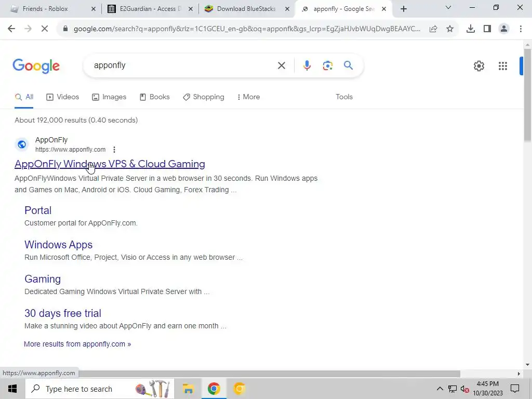Click the magnifier search button
The image size is (532, 399).
click(x=349, y=65)
